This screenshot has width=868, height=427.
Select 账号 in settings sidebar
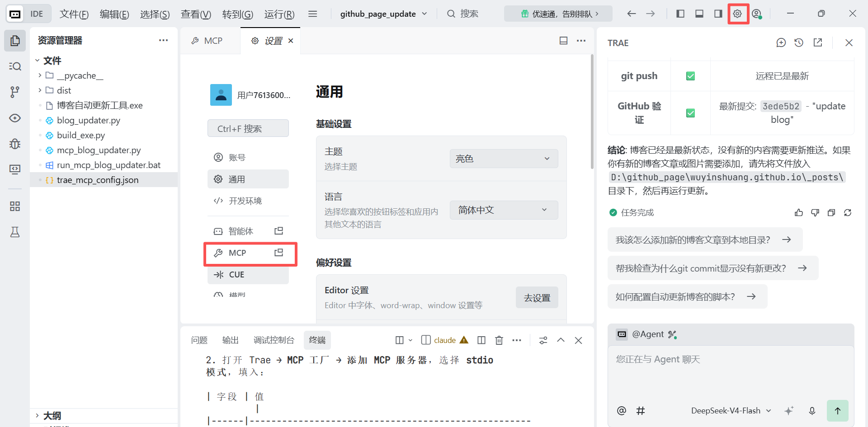[248, 157]
